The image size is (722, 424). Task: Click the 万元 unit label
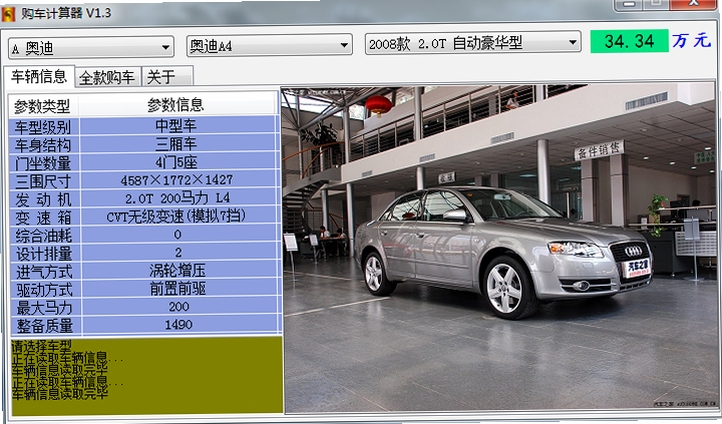(692, 41)
